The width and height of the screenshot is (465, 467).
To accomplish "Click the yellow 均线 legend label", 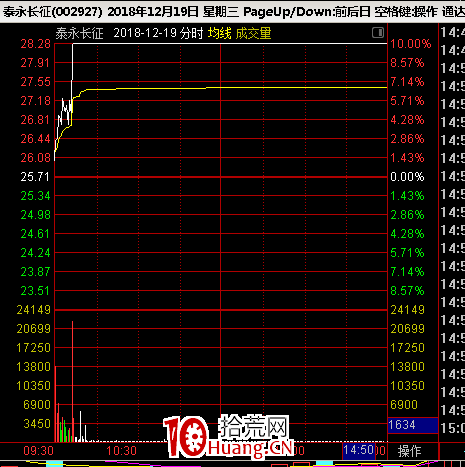I will pos(219,33).
